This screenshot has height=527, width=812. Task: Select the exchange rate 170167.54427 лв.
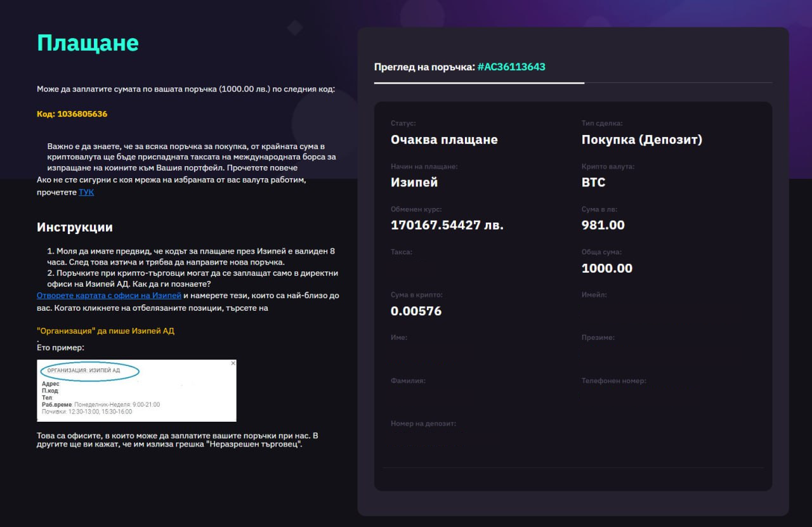(447, 225)
